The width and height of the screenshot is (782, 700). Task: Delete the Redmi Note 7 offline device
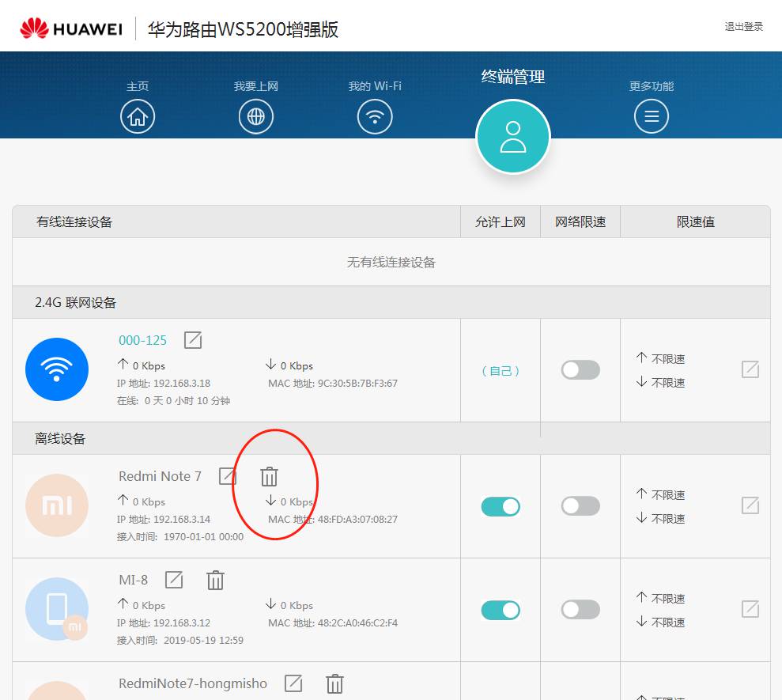click(x=270, y=476)
